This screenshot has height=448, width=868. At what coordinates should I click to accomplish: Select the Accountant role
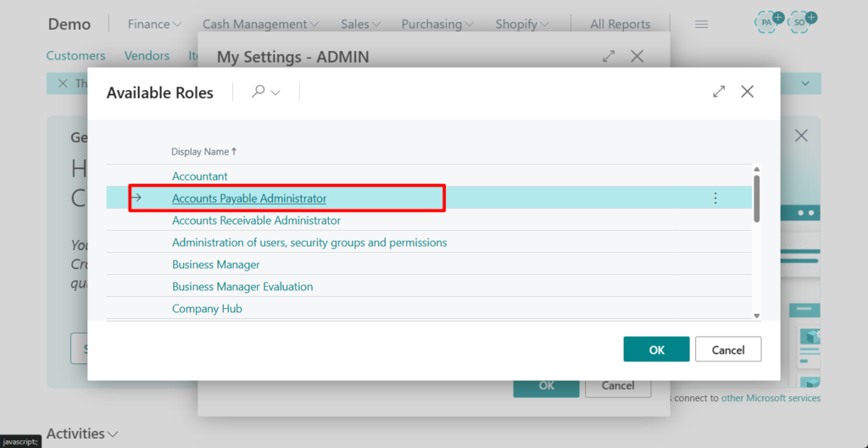click(200, 176)
